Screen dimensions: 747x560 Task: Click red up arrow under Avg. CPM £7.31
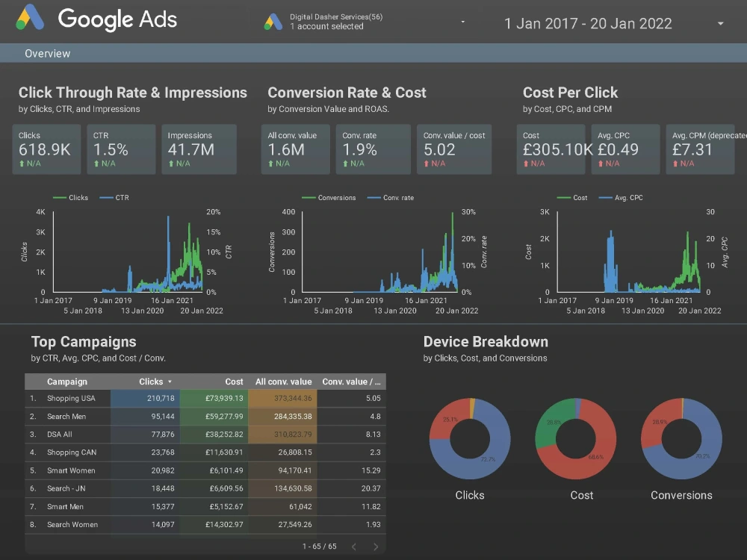click(x=675, y=164)
